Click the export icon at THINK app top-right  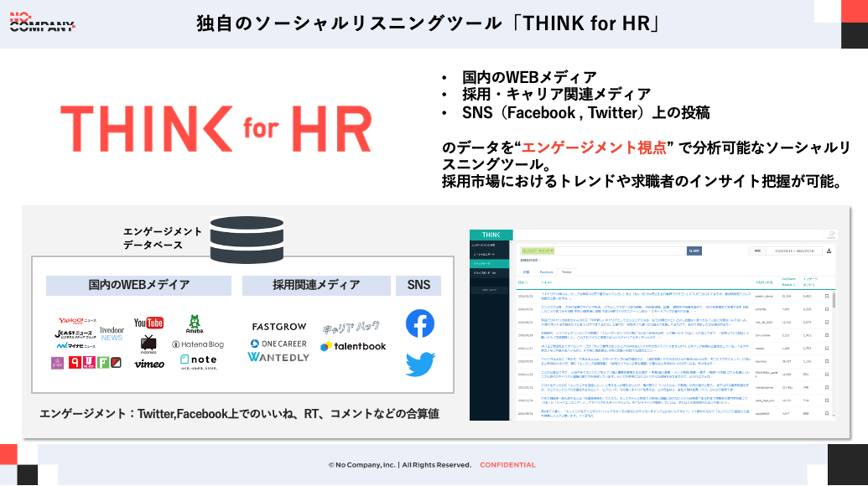pyautogui.click(x=831, y=235)
